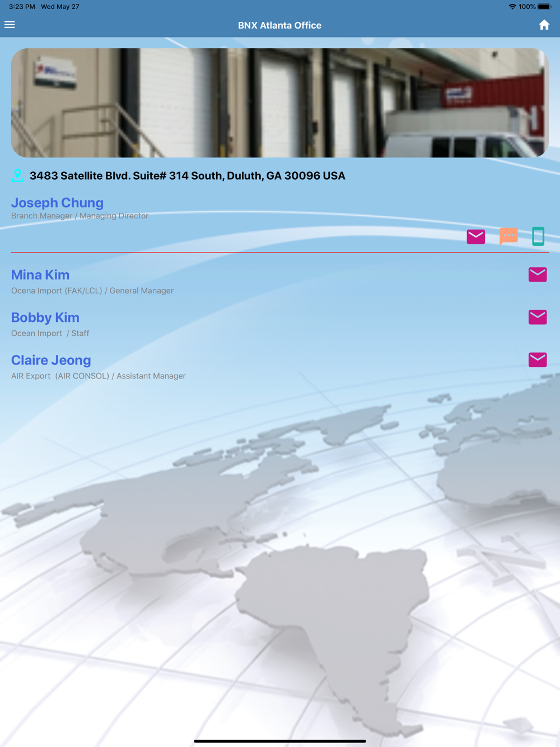Email Claire Jeong via envelope icon

[538, 360]
